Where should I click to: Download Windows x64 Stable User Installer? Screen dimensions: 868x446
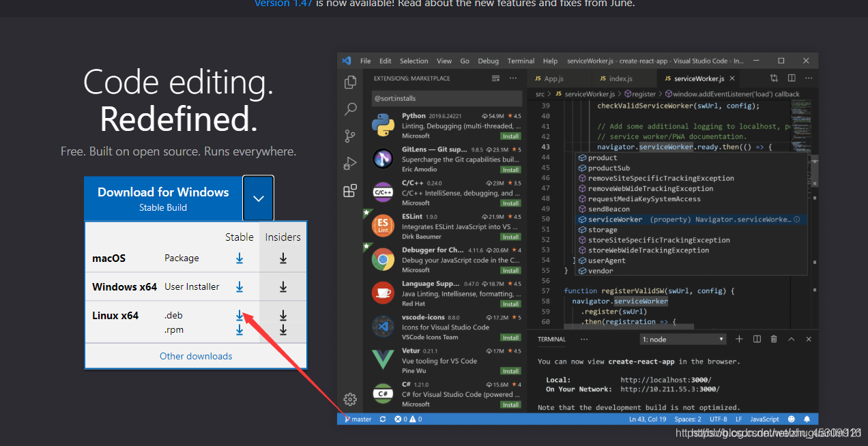pyautogui.click(x=240, y=287)
